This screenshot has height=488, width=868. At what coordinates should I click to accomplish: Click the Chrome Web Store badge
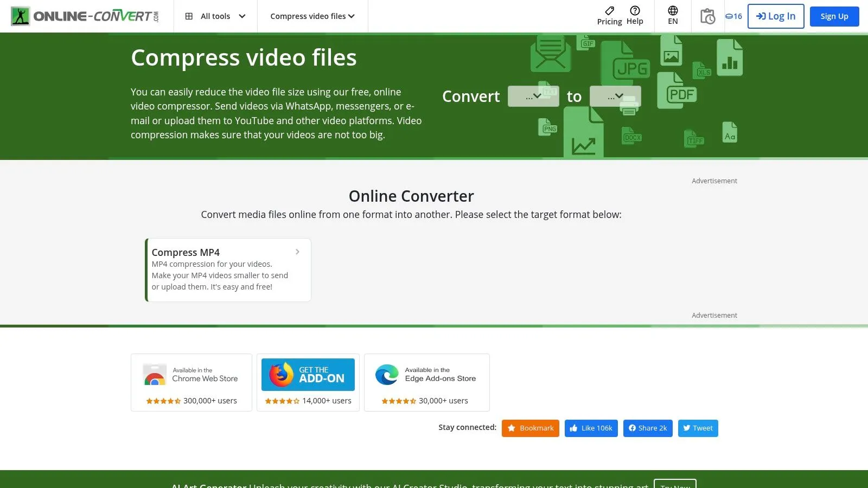pos(191,374)
